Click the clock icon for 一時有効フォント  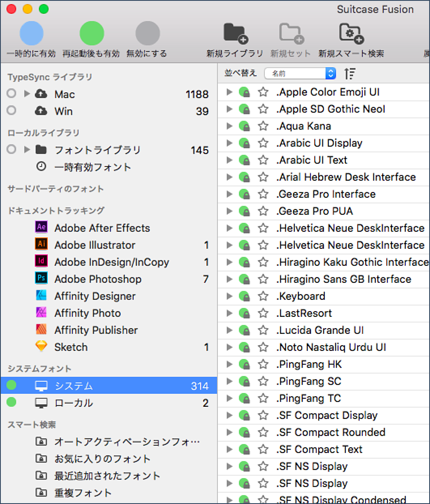[41, 166]
